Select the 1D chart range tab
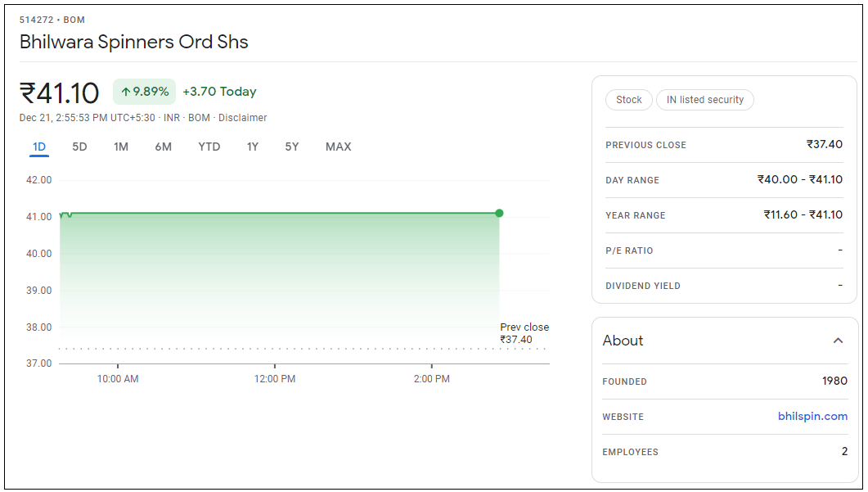The image size is (868, 492). (x=38, y=147)
